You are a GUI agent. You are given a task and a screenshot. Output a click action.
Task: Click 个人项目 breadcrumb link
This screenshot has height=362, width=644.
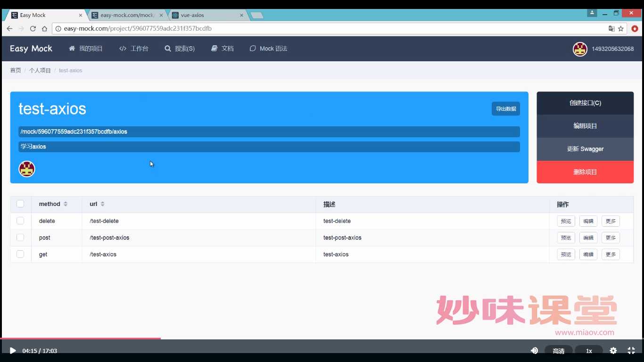pos(40,70)
